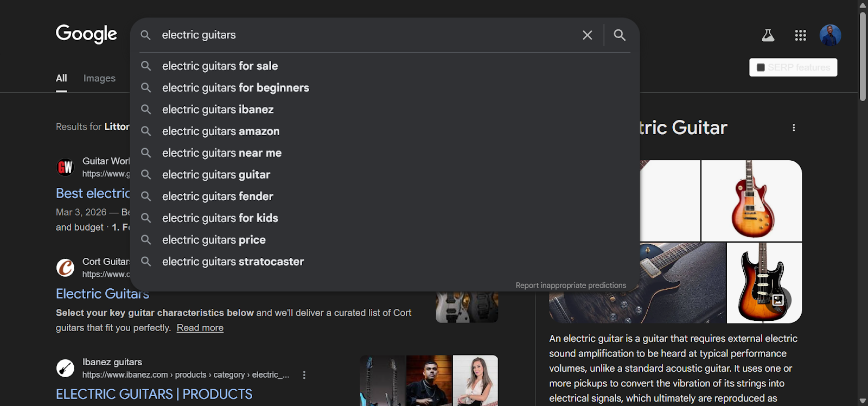Select suggestion 'electric guitars stratocaster'

click(x=385, y=262)
